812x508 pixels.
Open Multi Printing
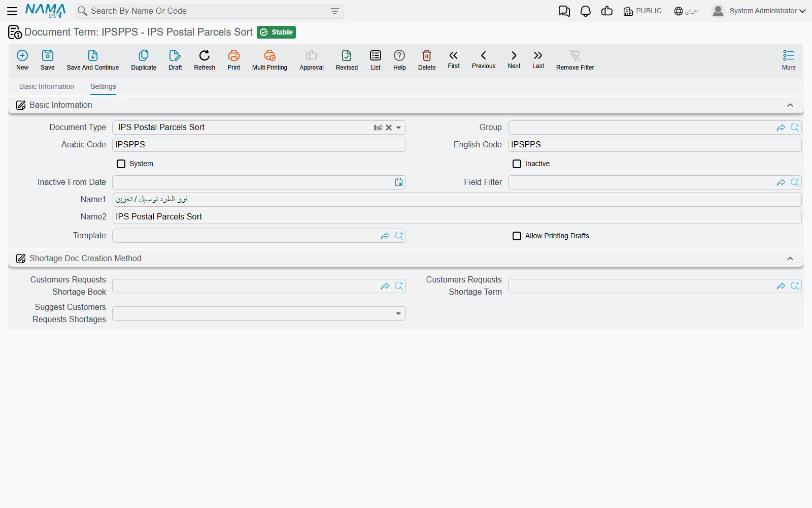click(x=269, y=60)
